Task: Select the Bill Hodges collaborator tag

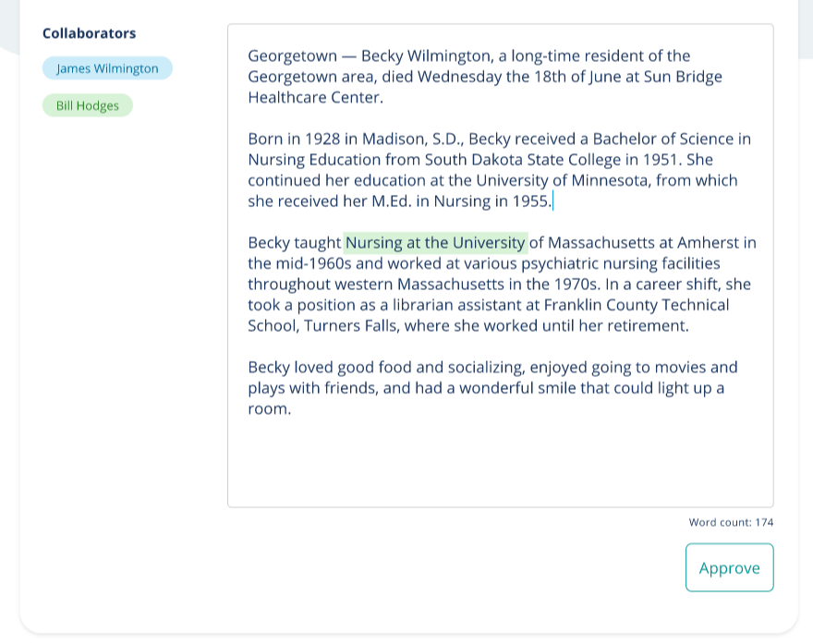Action: pos(88,105)
